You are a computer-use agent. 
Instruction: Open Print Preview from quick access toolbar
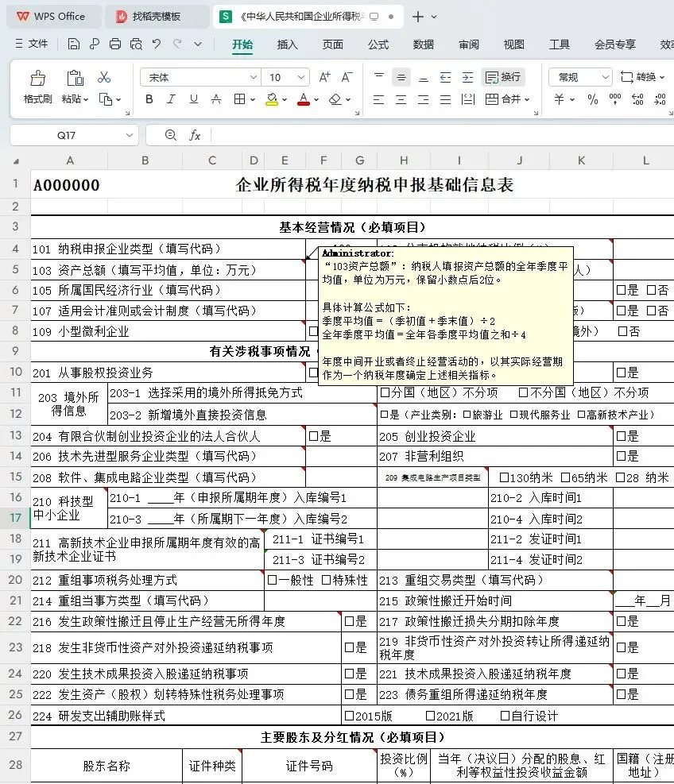[x=136, y=44]
